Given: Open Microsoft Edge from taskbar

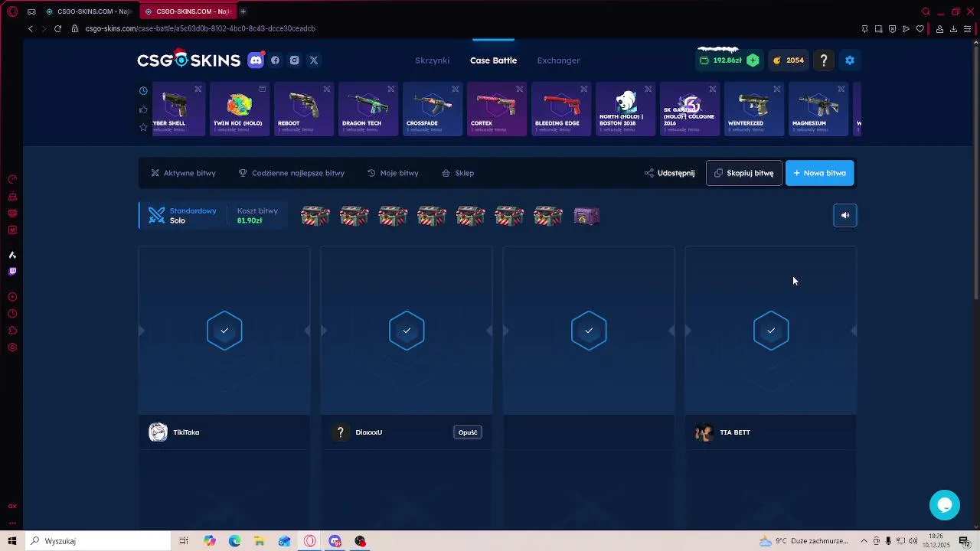Looking at the screenshot, I should tap(234, 541).
